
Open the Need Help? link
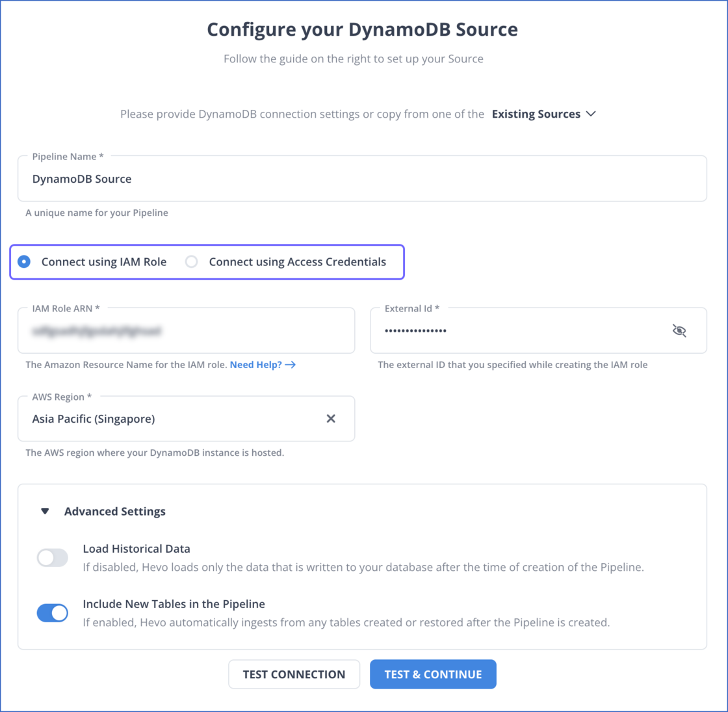(x=255, y=365)
